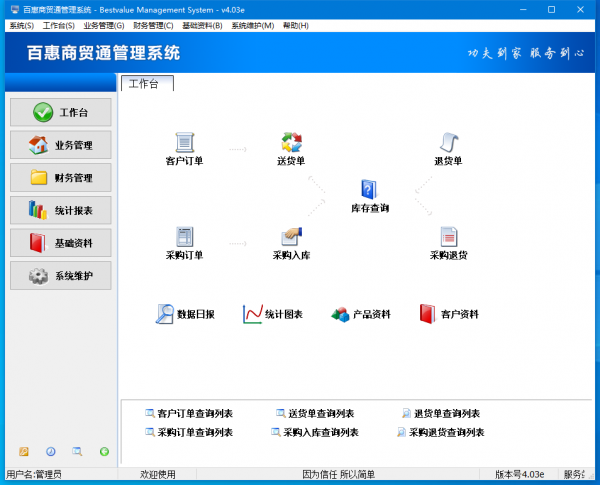Click the key icon at sidebar bottom
The width and height of the screenshot is (600, 485).
point(24,452)
